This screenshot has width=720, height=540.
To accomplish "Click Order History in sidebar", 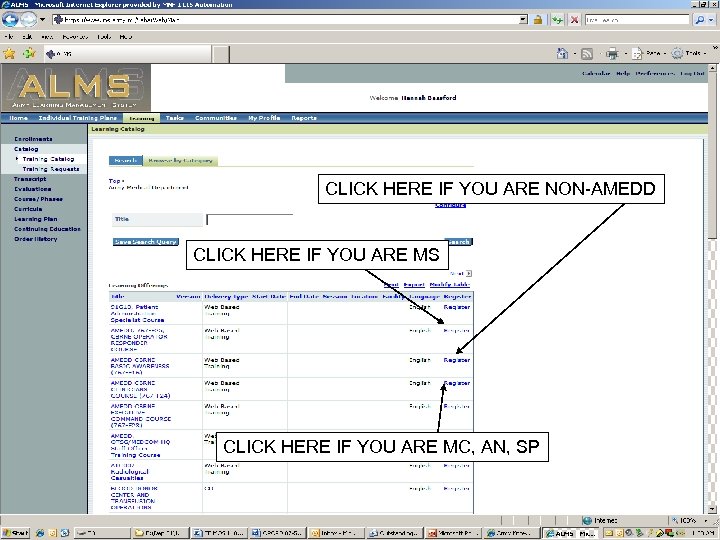I will (x=36, y=239).
